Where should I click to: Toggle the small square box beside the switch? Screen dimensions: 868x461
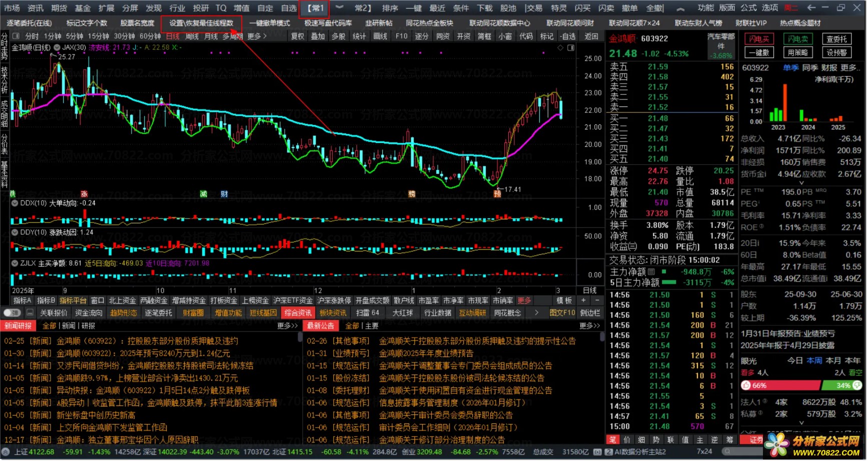point(30,313)
